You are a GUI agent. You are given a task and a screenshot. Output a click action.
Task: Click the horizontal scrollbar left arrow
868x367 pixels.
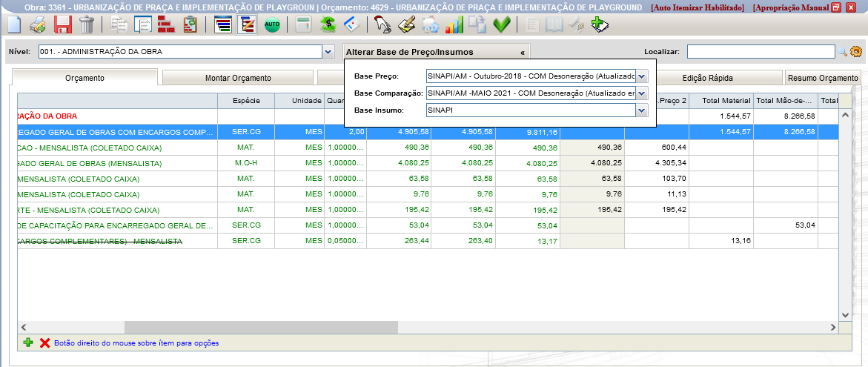point(23,327)
